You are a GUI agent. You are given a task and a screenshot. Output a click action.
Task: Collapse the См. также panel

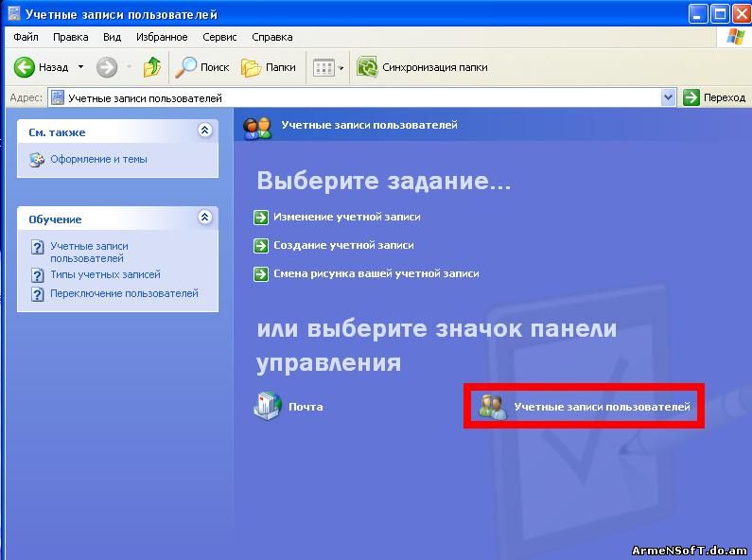[x=204, y=130]
